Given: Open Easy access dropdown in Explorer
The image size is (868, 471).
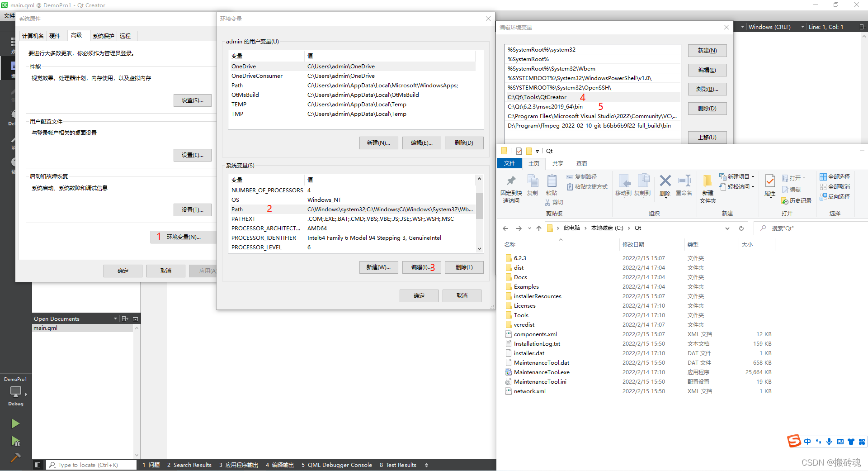Looking at the screenshot, I should pos(737,187).
